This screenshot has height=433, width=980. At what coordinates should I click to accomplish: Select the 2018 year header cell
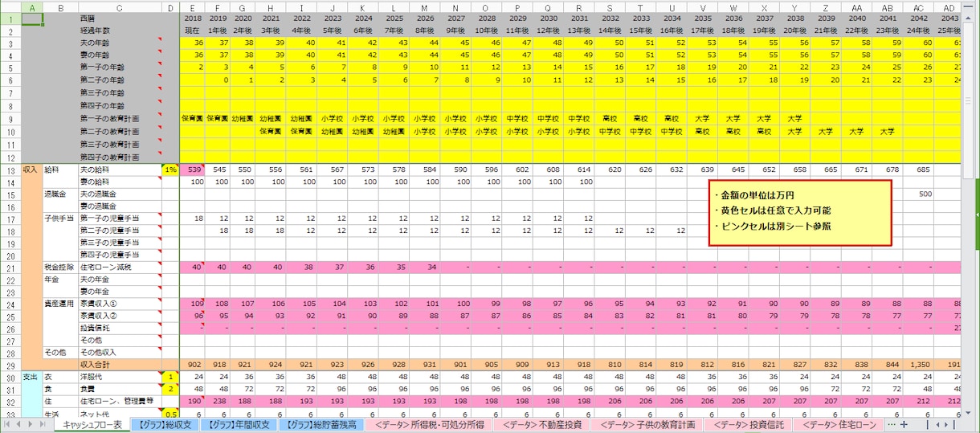192,18
